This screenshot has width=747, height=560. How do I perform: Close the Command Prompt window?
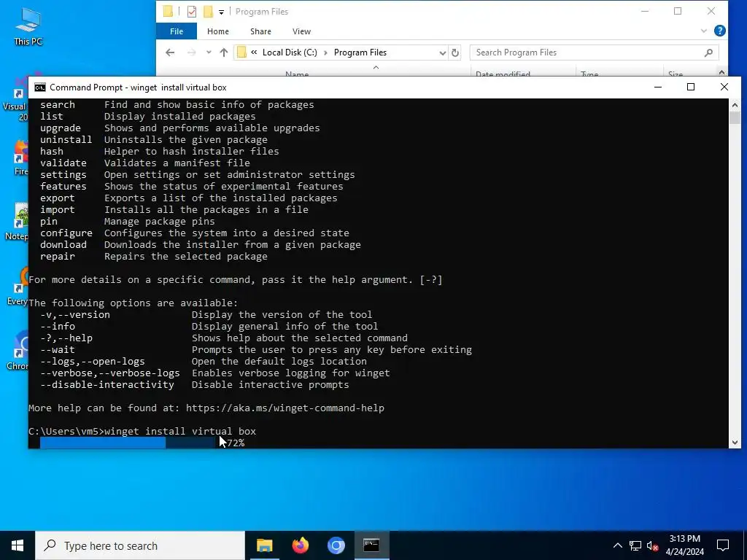click(724, 87)
